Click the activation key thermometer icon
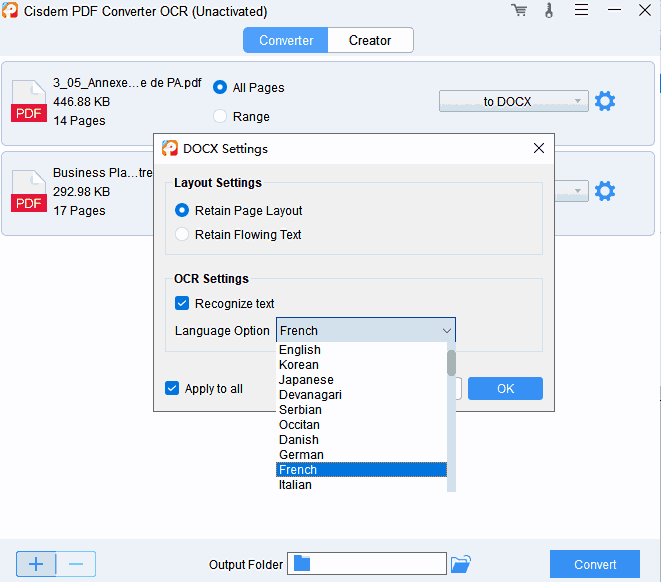Viewport: 661px width, 582px height. pos(549,11)
